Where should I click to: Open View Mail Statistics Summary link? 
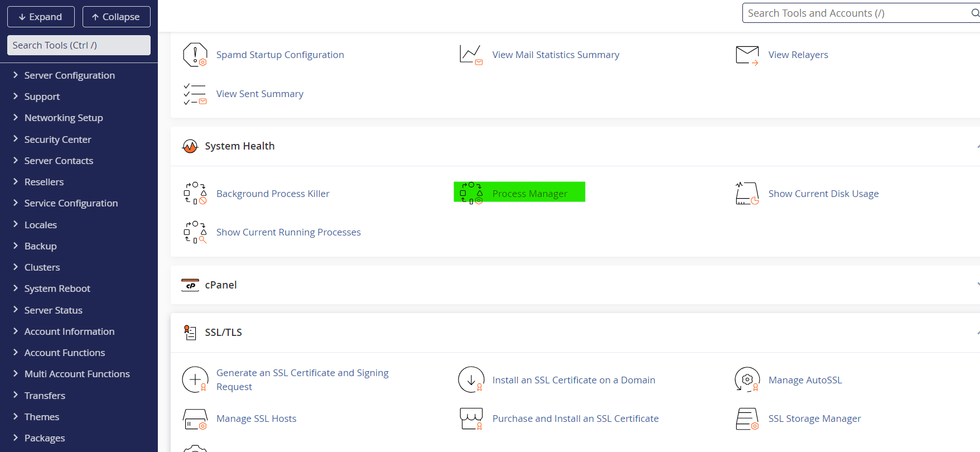pyautogui.click(x=556, y=55)
